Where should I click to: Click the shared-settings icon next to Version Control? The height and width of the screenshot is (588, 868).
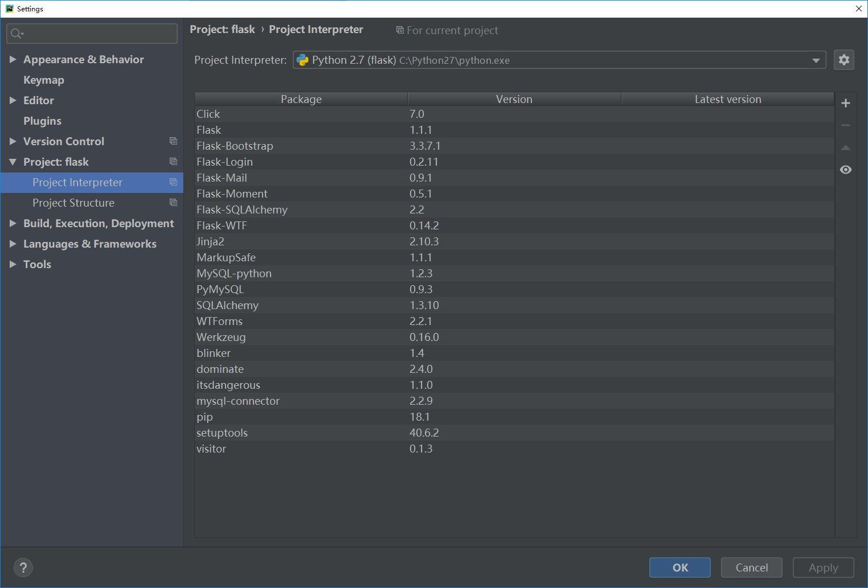(173, 141)
